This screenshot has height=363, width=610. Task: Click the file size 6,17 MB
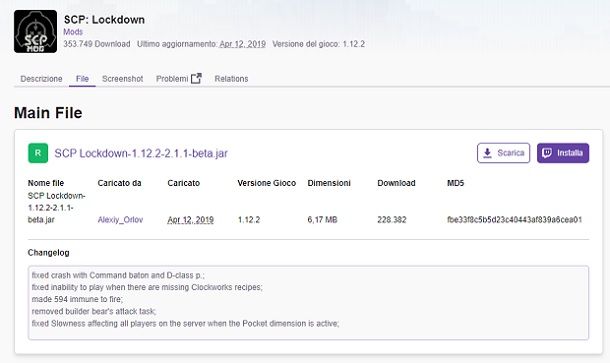point(323,220)
